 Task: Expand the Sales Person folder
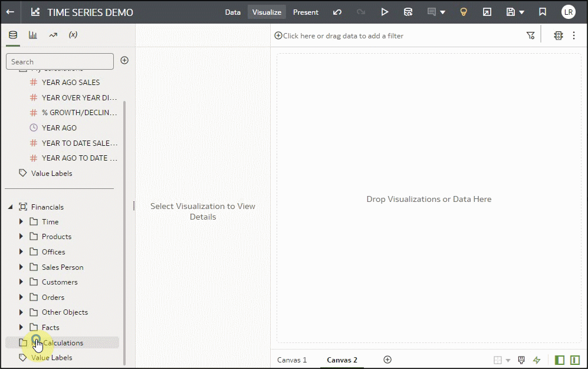[x=21, y=267]
